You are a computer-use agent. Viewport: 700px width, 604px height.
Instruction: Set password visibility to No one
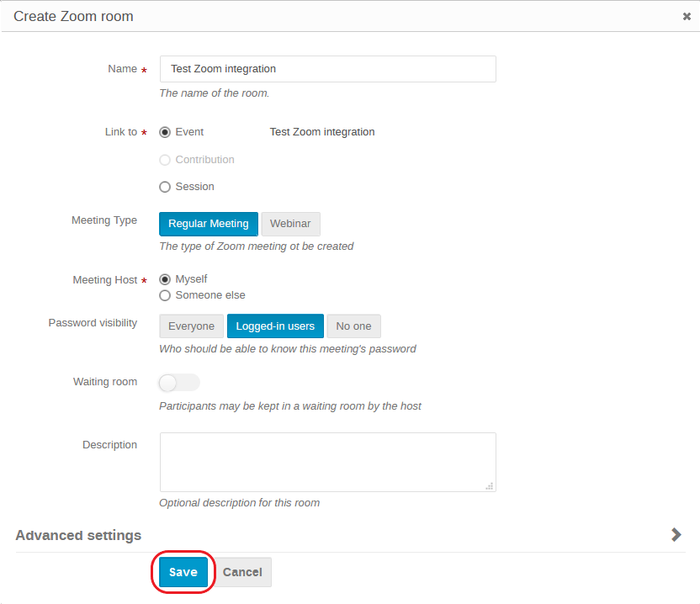pyautogui.click(x=353, y=326)
